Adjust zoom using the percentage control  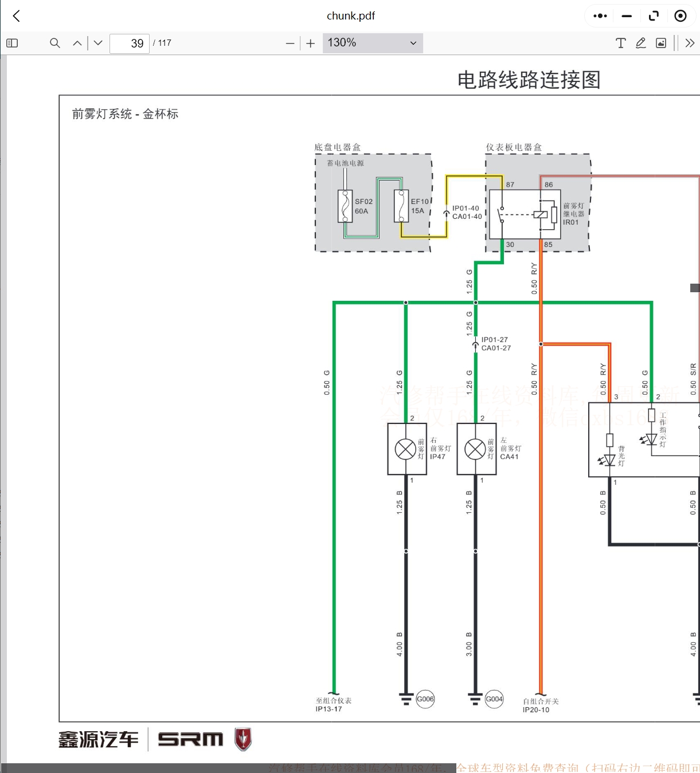point(372,42)
